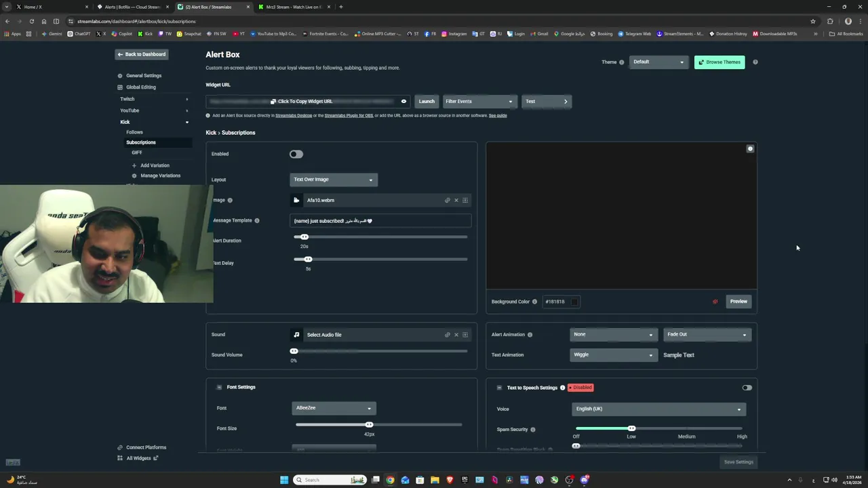Switch to the Mrz3 Stream Kick tab
This screenshot has width=868, height=488.
pyautogui.click(x=293, y=7)
